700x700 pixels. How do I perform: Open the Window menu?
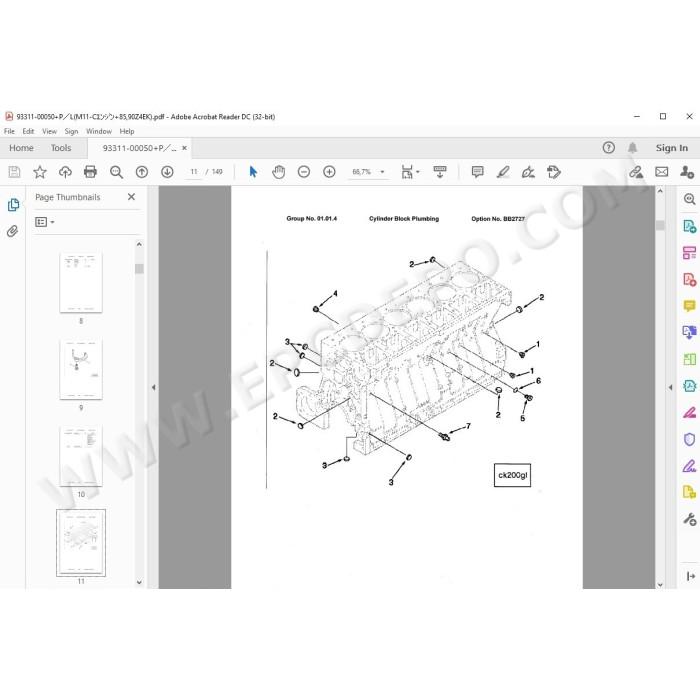(99, 131)
